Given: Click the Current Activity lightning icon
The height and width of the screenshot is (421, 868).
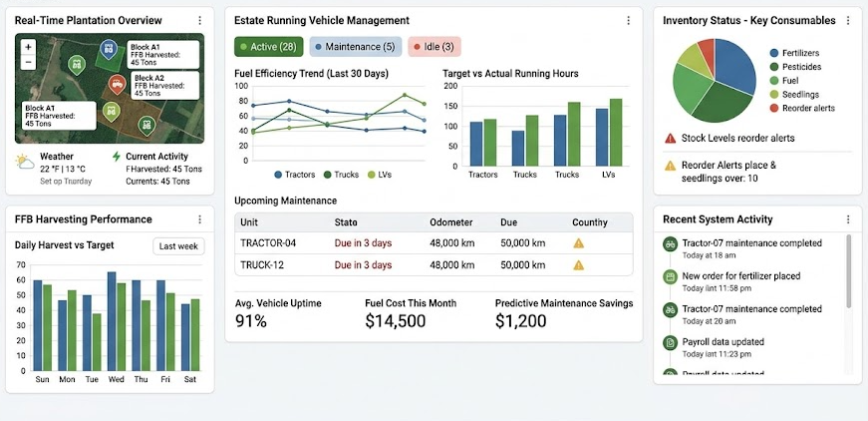Looking at the screenshot, I should point(117,157).
